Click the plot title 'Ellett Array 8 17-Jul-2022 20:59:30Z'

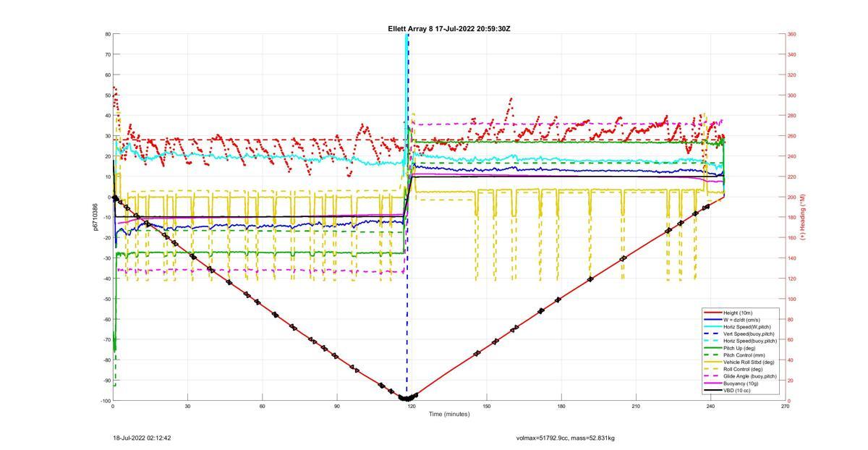(x=449, y=29)
